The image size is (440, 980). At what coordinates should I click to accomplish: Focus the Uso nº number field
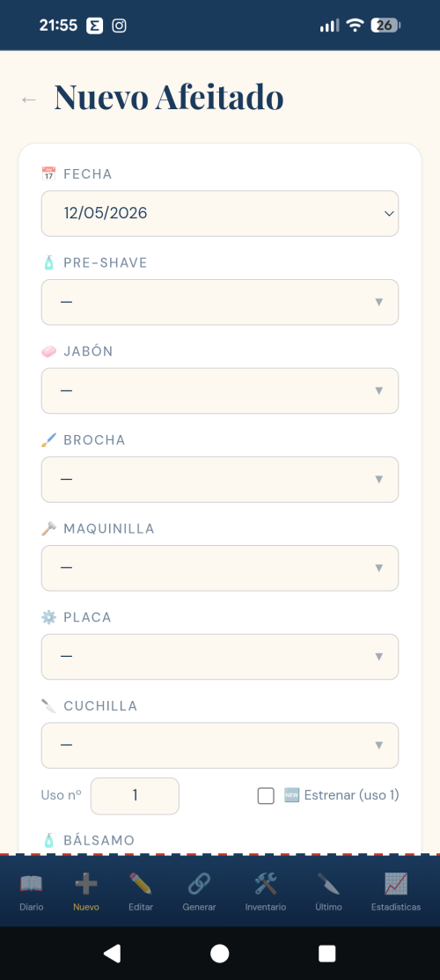135,796
